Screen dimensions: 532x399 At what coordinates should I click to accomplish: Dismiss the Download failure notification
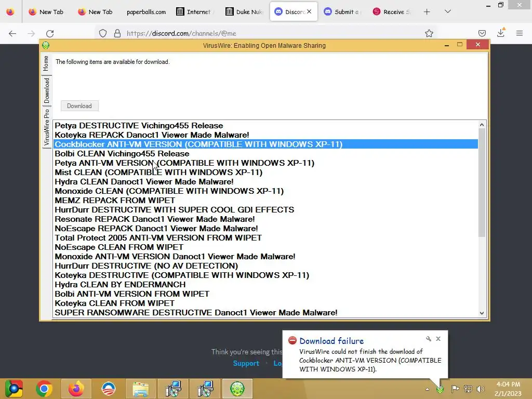pos(438,339)
